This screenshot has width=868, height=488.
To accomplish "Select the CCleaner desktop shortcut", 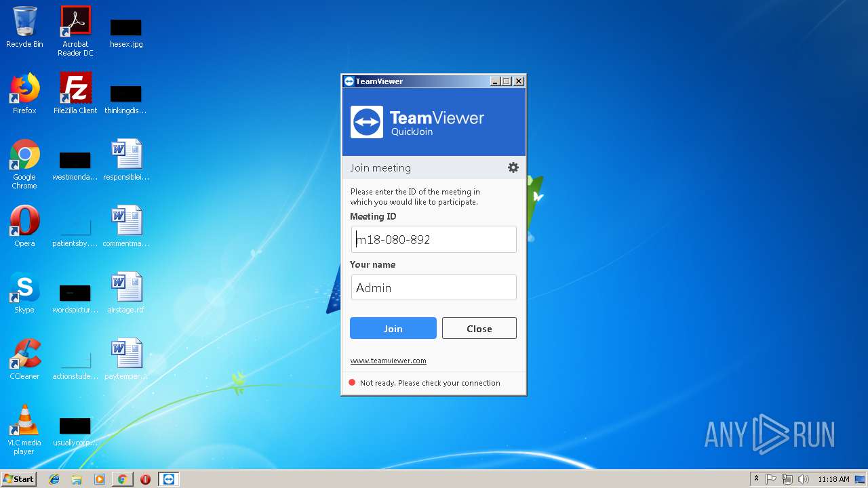I will click(x=24, y=359).
